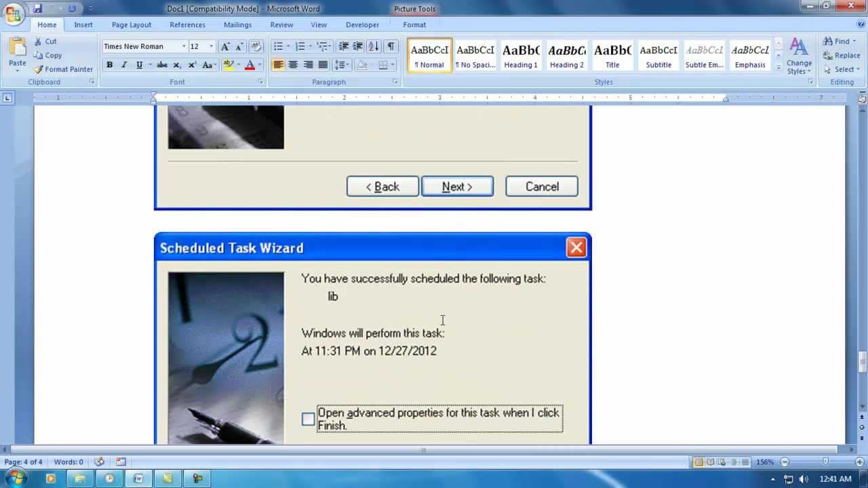
Task: Apply the red font color
Action: click(250, 65)
